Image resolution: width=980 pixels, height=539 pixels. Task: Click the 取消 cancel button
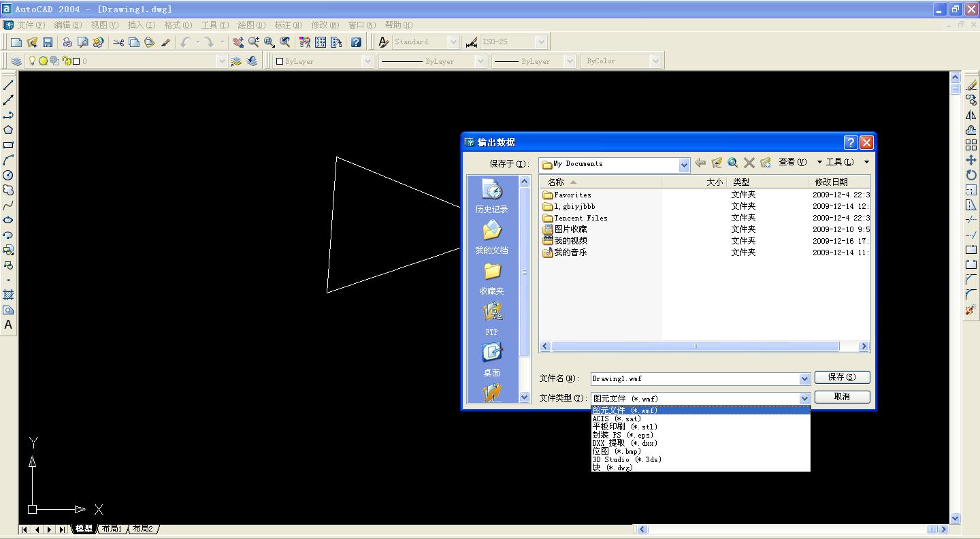[x=842, y=397]
